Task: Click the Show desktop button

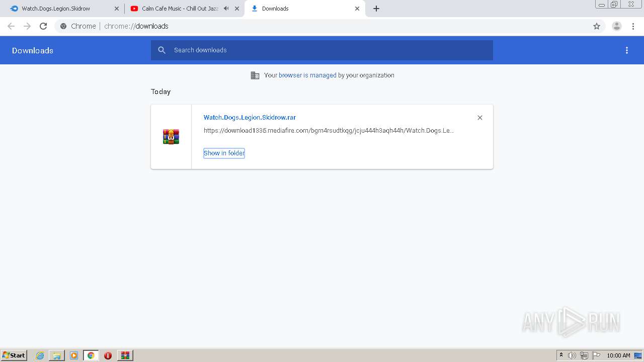Action: pos(638,355)
